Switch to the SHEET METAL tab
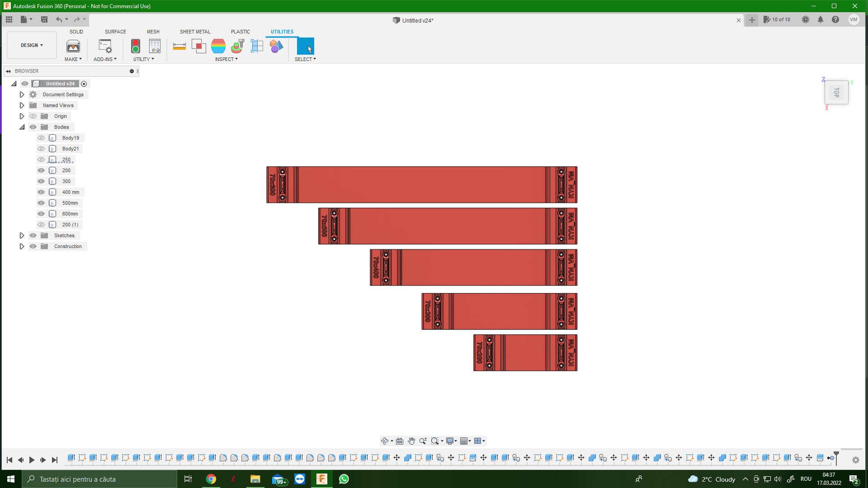 pyautogui.click(x=195, y=32)
